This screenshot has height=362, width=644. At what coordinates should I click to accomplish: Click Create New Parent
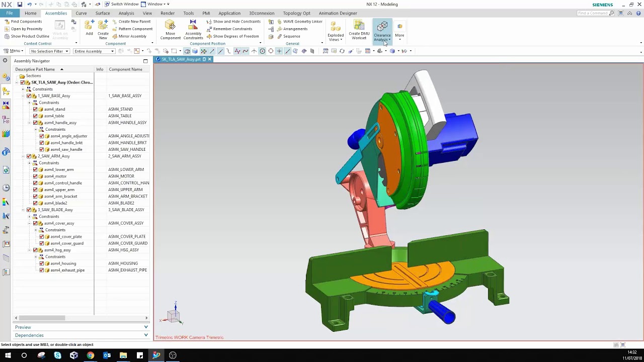(131, 22)
